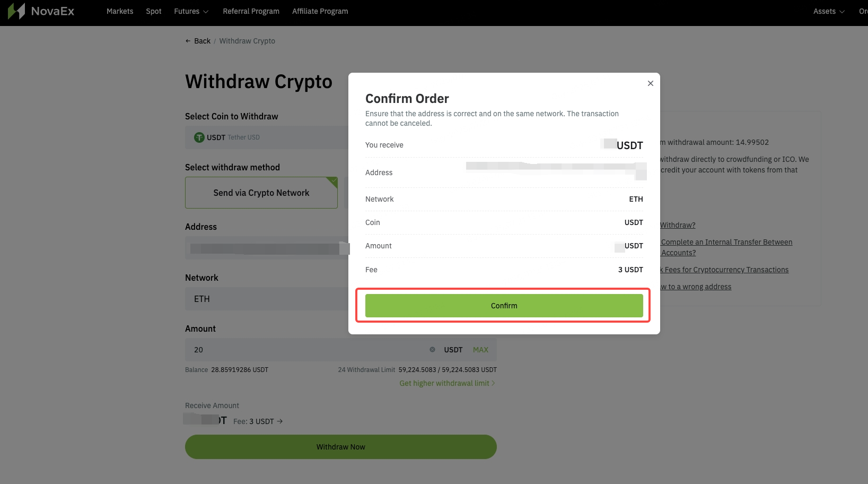Image resolution: width=868 pixels, height=484 pixels.
Task: Click MAX to use full balance
Action: pos(480,349)
